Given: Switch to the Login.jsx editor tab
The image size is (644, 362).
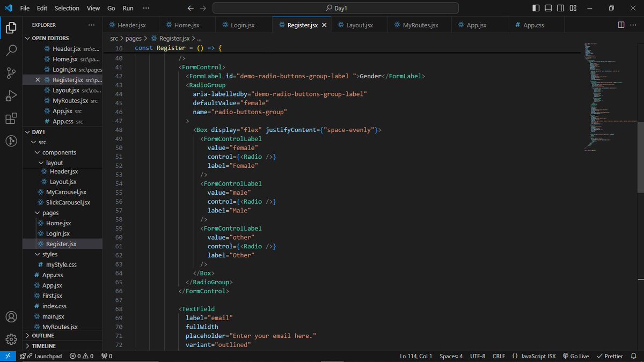Looking at the screenshot, I should 243,25.
